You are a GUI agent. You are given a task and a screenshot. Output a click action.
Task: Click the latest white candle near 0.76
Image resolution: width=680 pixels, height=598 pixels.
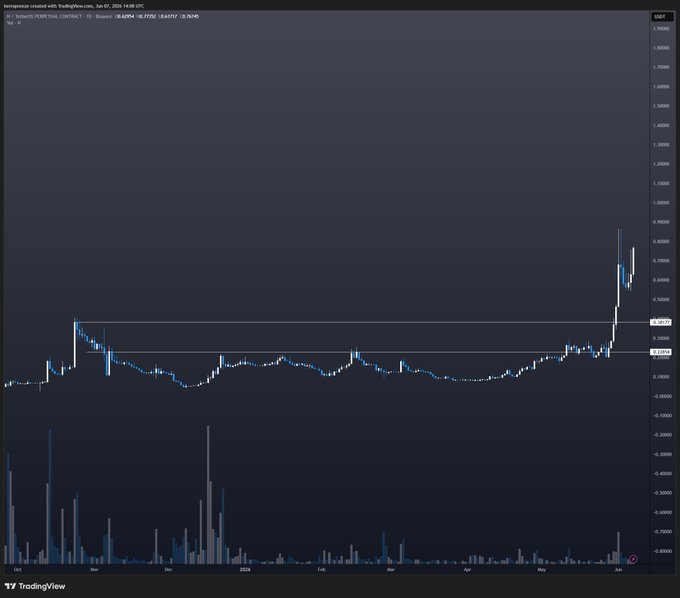click(633, 261)
